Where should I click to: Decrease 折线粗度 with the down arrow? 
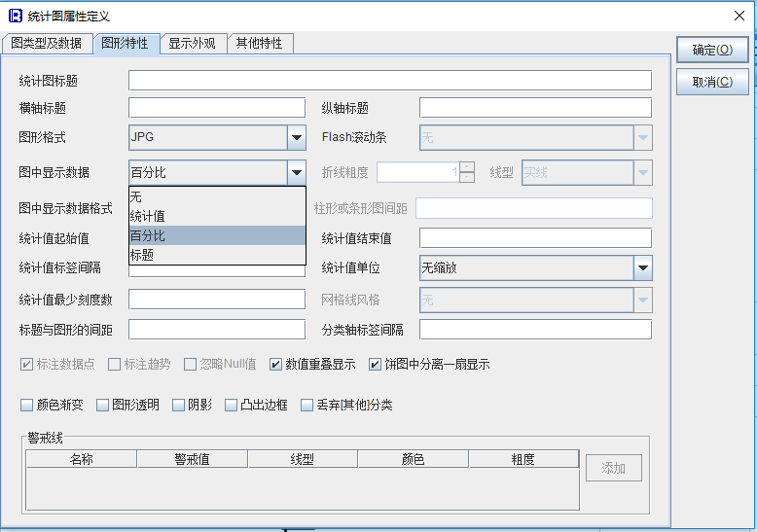pyautogui.click(x=467, y=177)
